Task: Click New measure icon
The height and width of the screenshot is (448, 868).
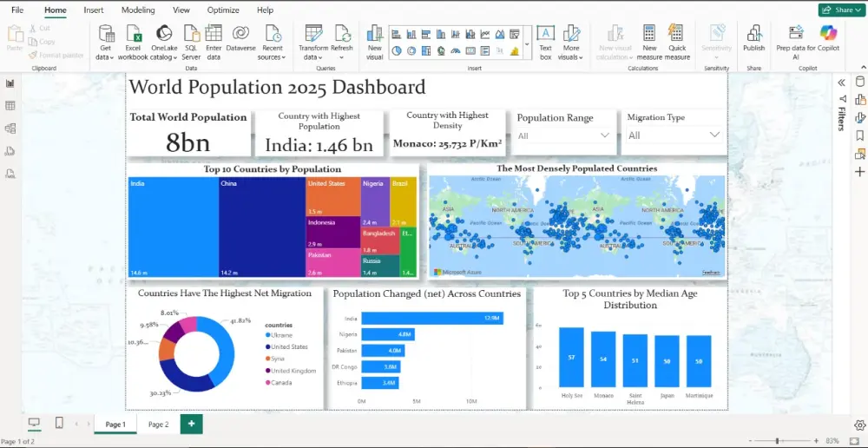Action: (x=649, y=33)
